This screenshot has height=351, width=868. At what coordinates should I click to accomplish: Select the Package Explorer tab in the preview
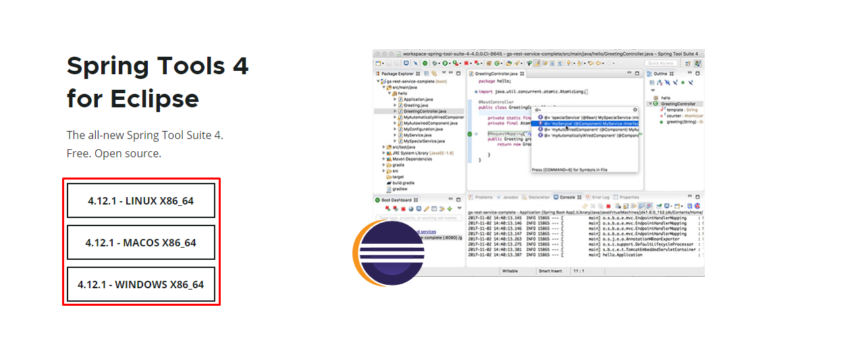point(398,73)
